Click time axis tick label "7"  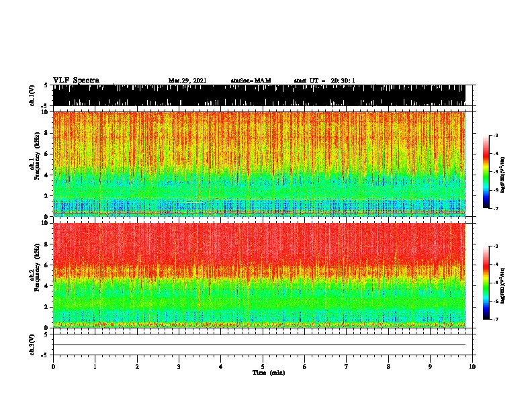[x=347, y=367]
